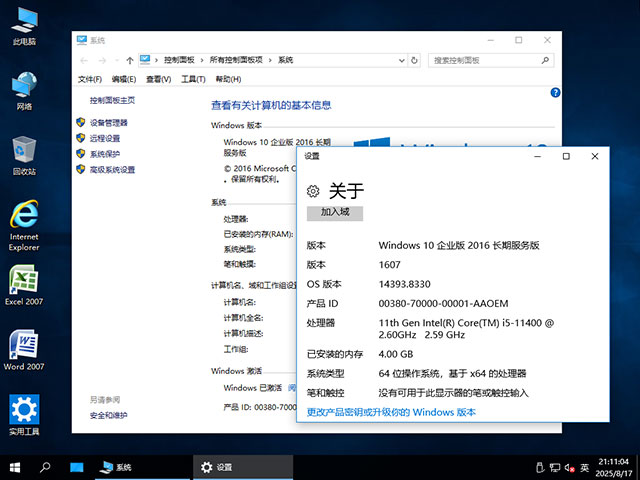The height and width of the screenshot is (480, 640).
Task: Select 所有控制面板项 breadcrumb
Action: coord(236,60)
